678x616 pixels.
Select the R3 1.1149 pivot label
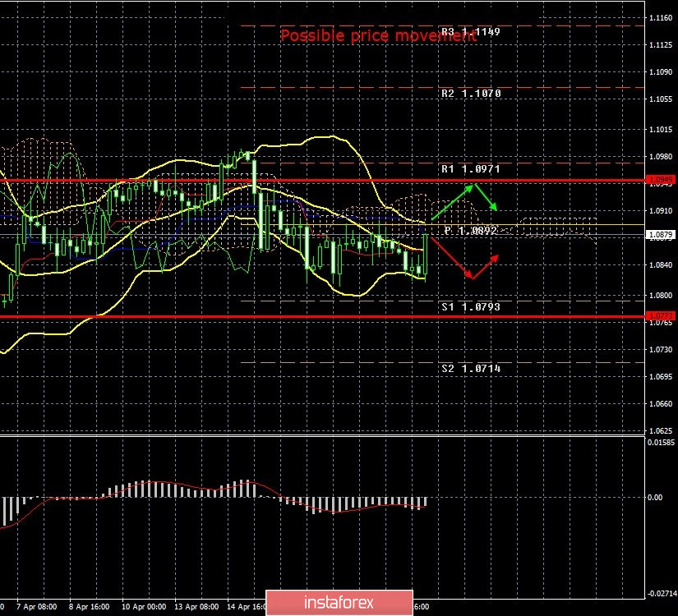pyautogui.click(x=470, y=31)
